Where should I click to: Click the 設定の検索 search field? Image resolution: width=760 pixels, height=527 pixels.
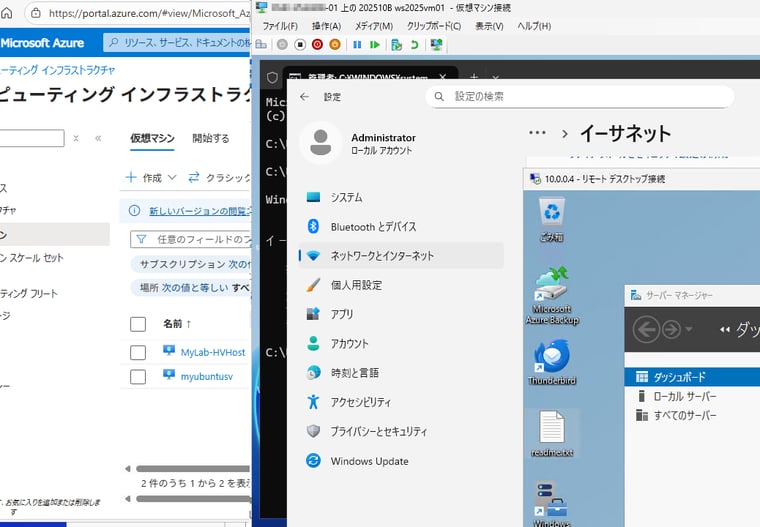pyautogui.click(x=580, y=96)
